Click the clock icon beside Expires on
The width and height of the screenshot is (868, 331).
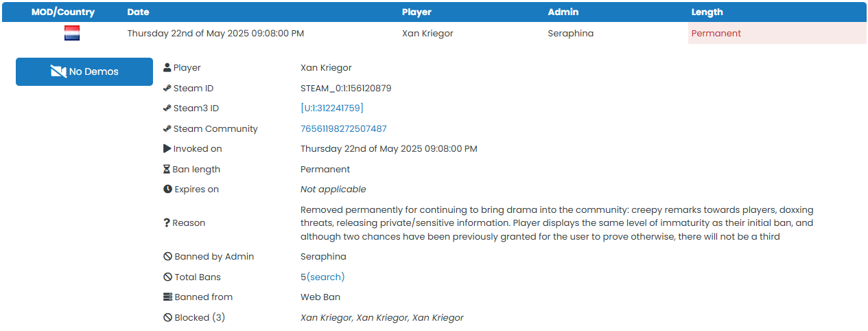click(x=167, y=190)
